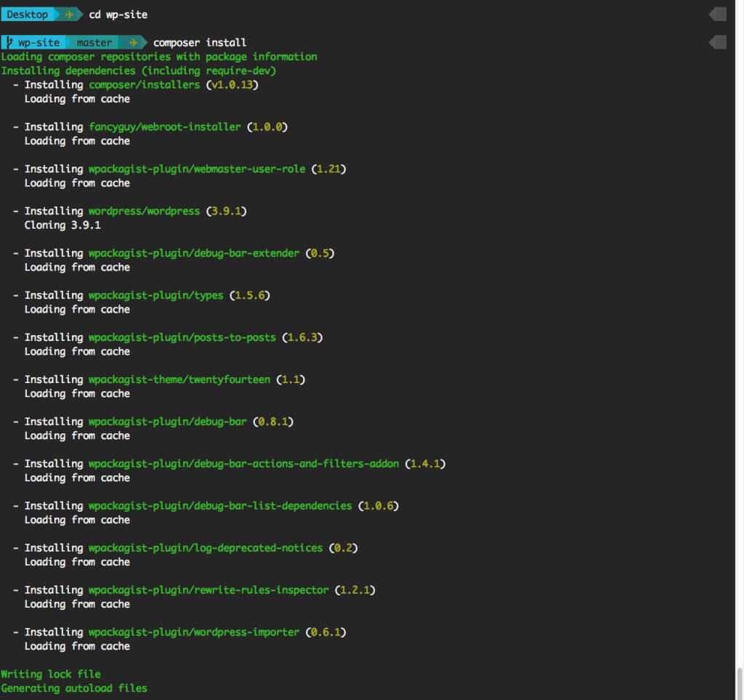Click the wpackagist-theme/twentyfourteen package name
Viewport: 744px width, 700px height.
[x=179, y=379]
